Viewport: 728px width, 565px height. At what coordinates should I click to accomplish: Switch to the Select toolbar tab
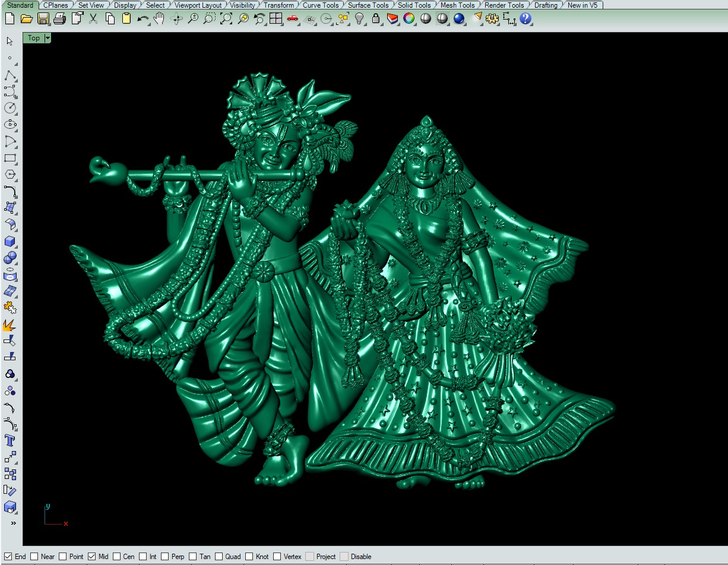coord(155,5)
